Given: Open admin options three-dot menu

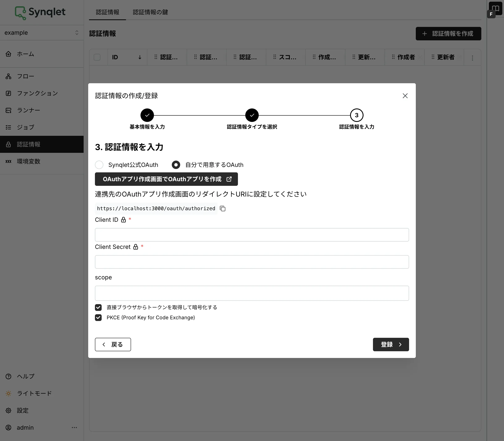Looking at the screenshot, I should coord(74,428).
